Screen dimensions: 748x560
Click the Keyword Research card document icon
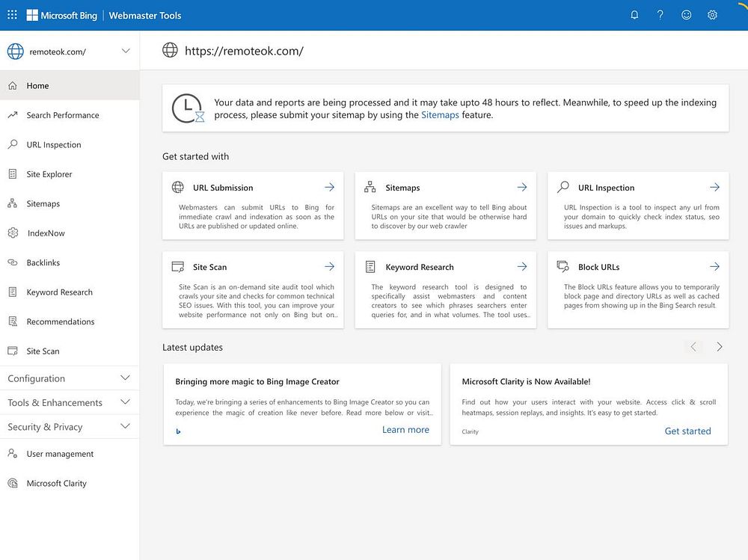tap(370, 267)
